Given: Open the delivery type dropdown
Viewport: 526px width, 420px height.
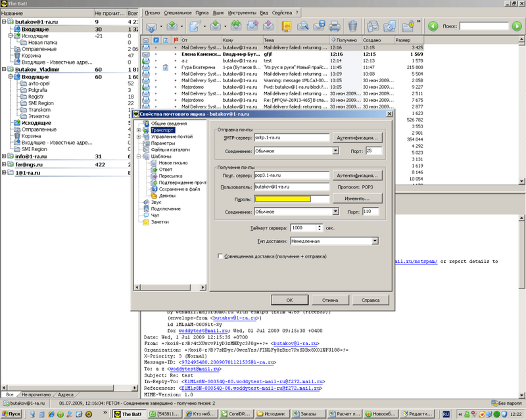Looking at the screenshot, I should (x=375, y=241).
